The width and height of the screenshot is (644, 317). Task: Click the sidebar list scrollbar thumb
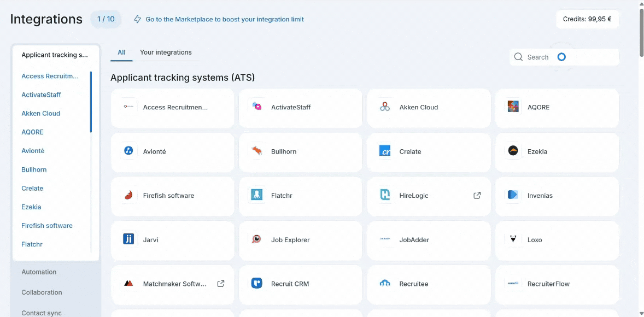point(91,102)
